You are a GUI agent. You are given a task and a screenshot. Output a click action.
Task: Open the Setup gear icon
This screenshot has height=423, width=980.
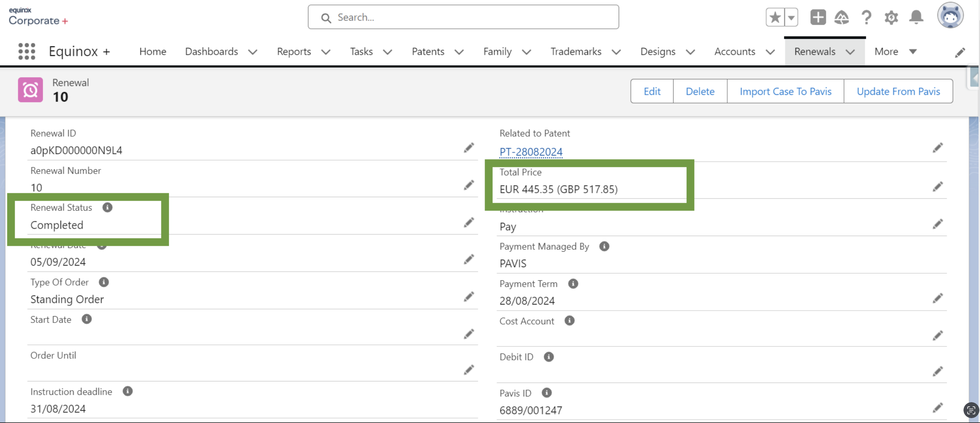tap(891, 17)
